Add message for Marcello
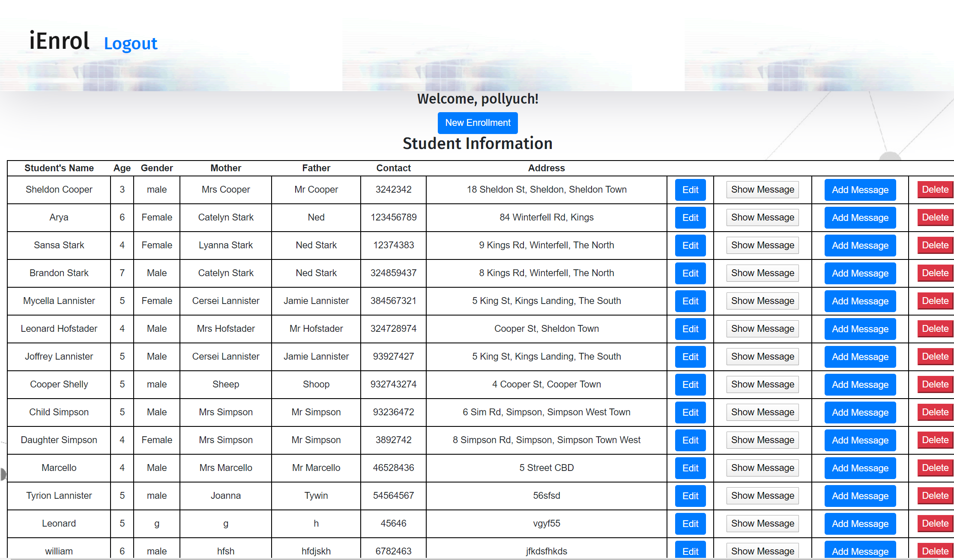The width and height of the screenshot is (954, 560). coord(860,468)
